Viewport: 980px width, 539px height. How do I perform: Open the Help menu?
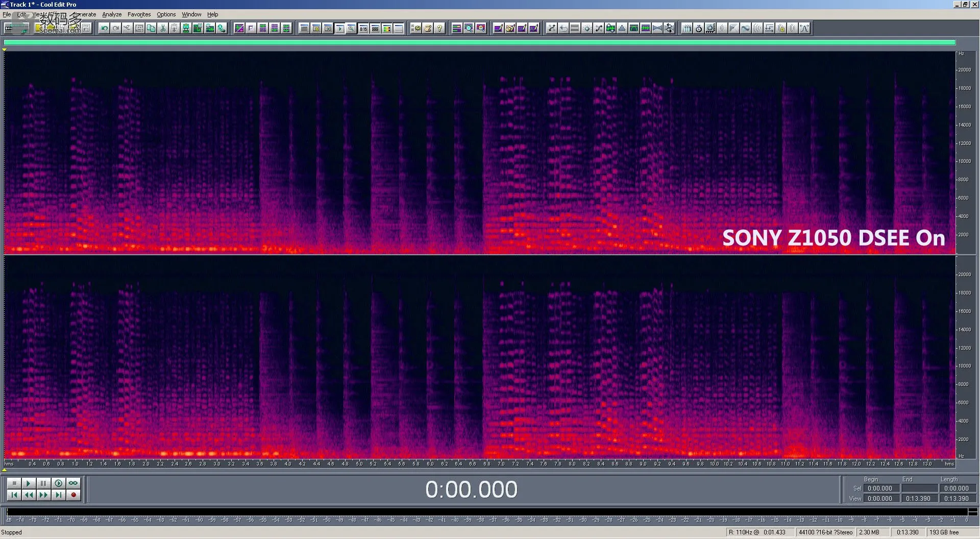click(x=212, y=14)
